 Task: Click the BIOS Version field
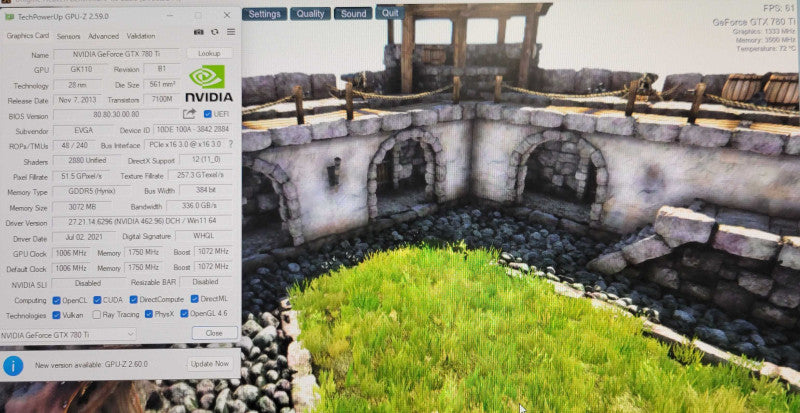pos(116,115)
